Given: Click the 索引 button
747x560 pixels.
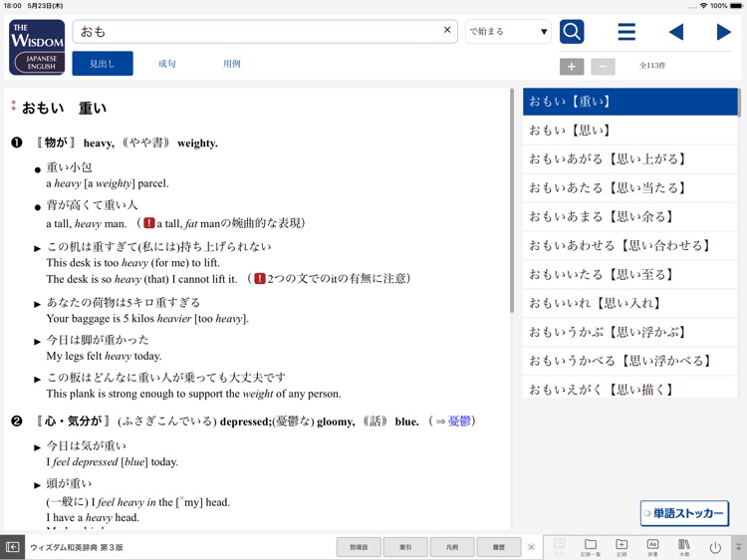Looking at the screenshot, I should click(405, 547).
